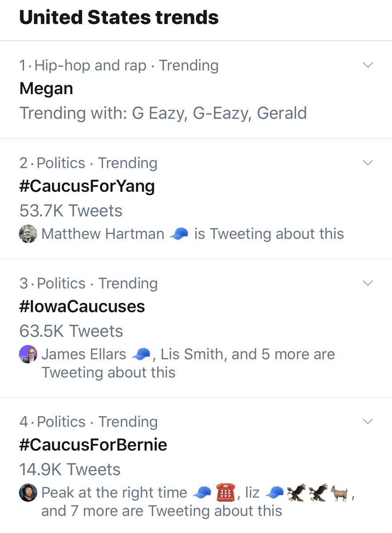Image resolution: width=392 pixels, height=533 pixels.
Task: Tap "Trending with: G Eazy" line
Action: [163, 113]
